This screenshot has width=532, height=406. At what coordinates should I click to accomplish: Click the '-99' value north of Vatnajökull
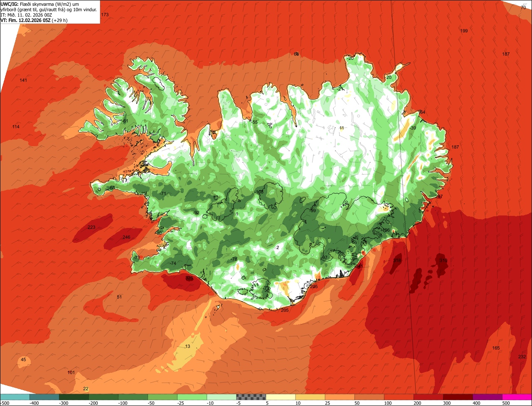click(313, 210)
